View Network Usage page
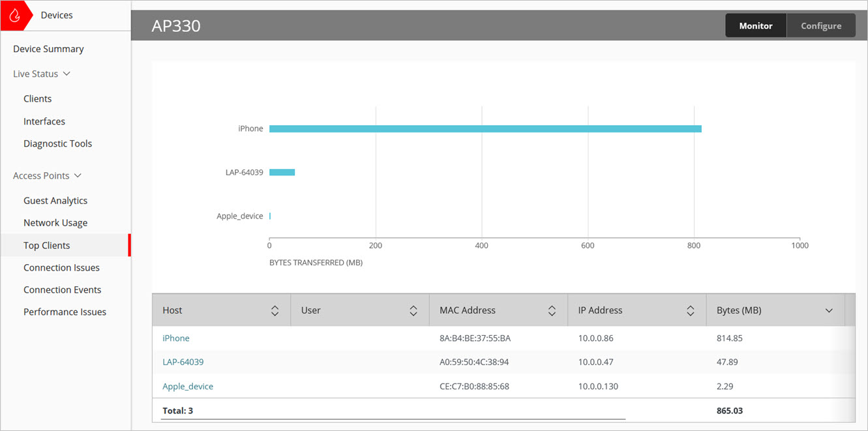This screenshot has height=431, width=868. tap(56, 222)
